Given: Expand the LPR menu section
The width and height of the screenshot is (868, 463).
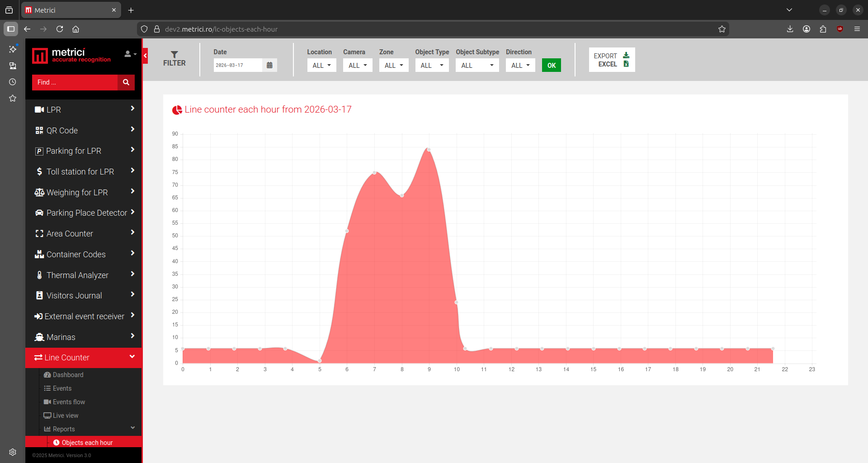Looking at the screenshot, I should (x=84, y=109).
